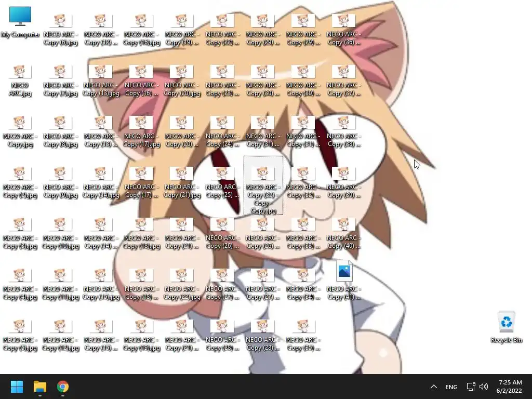Select the NECO ARC.jpg file icon

coord(20,81)
